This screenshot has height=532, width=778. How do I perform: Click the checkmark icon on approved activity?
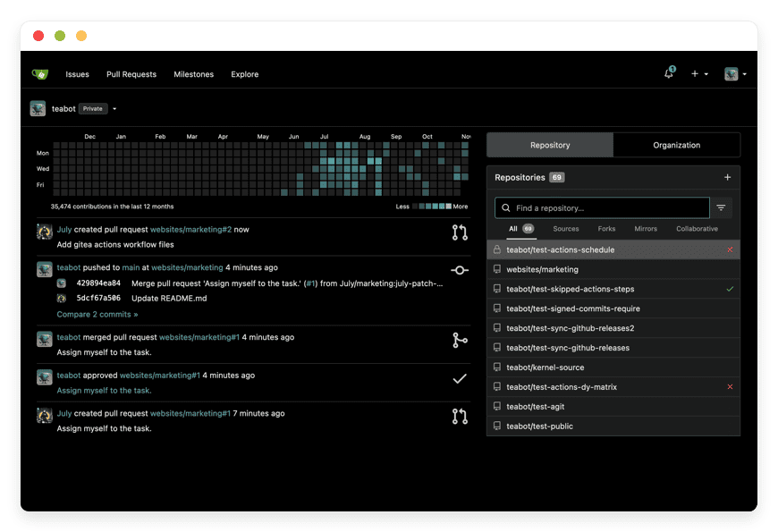(x=460, y=378)
